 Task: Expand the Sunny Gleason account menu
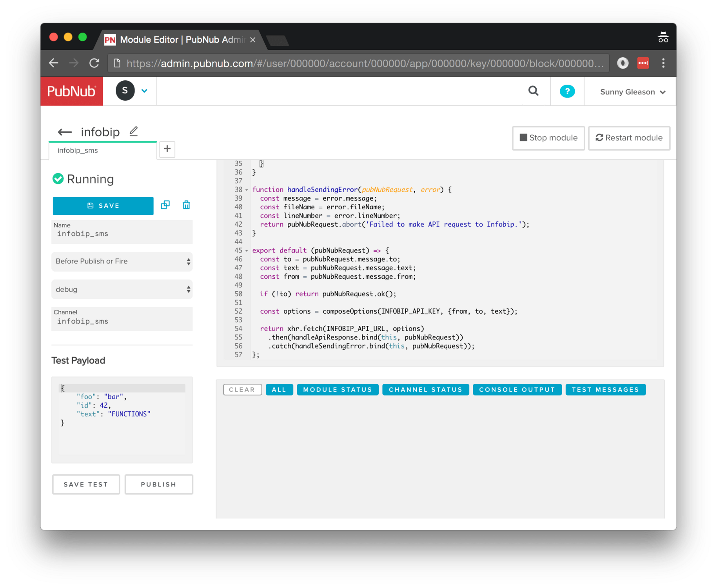(632, 92)
